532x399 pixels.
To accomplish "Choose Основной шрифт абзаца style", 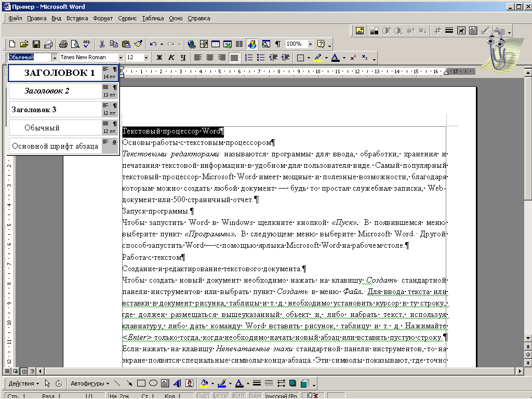I will (x=63, y=146).
